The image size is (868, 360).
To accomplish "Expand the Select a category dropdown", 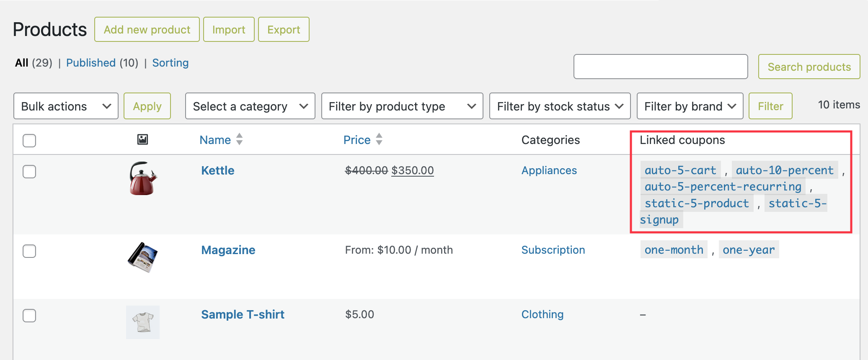I will pyautogui.click(x=250, y=106).
